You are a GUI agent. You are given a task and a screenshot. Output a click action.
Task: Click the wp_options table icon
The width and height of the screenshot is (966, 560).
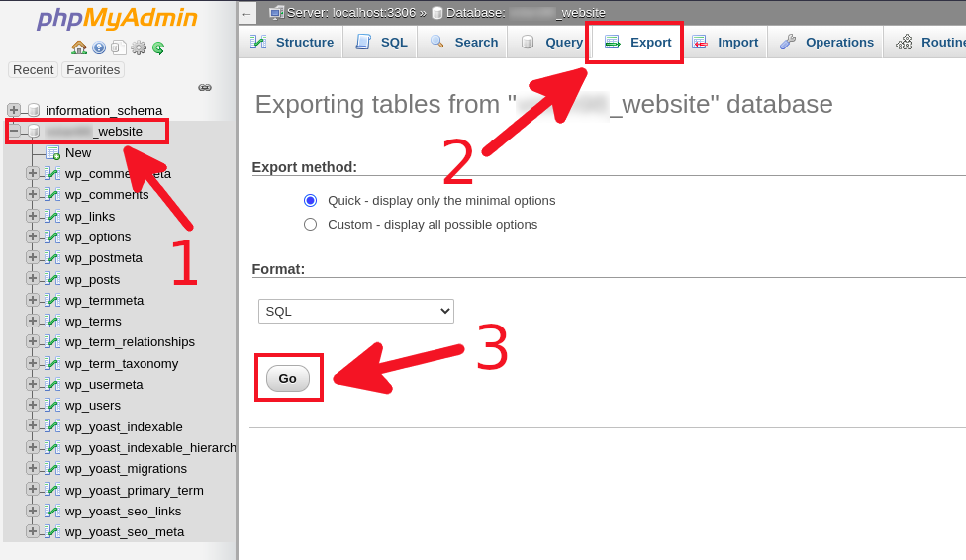(53, 237)
